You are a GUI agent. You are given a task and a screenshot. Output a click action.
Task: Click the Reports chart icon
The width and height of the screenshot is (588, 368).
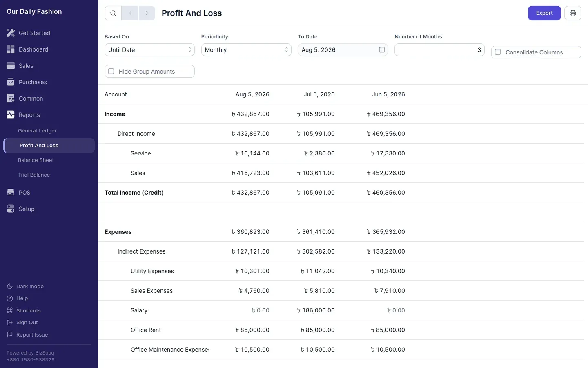click(11, 114)
